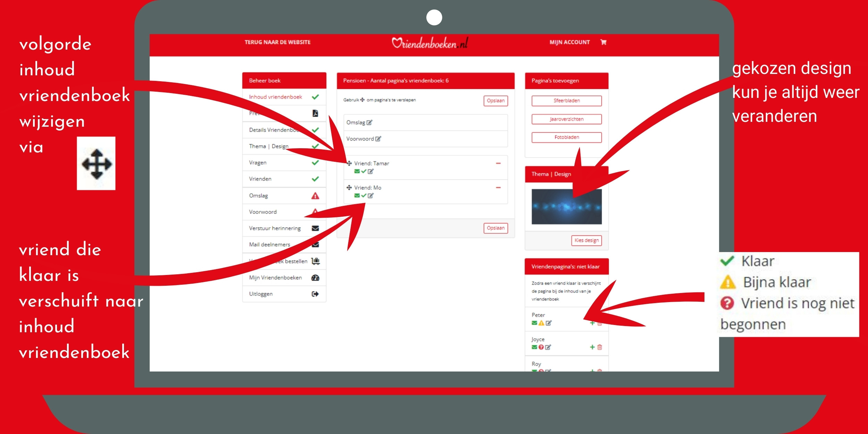Open Thema | Design in the sidebar menu
The image size is (868, 434).
pyautogui.click(x=284, y=146)
